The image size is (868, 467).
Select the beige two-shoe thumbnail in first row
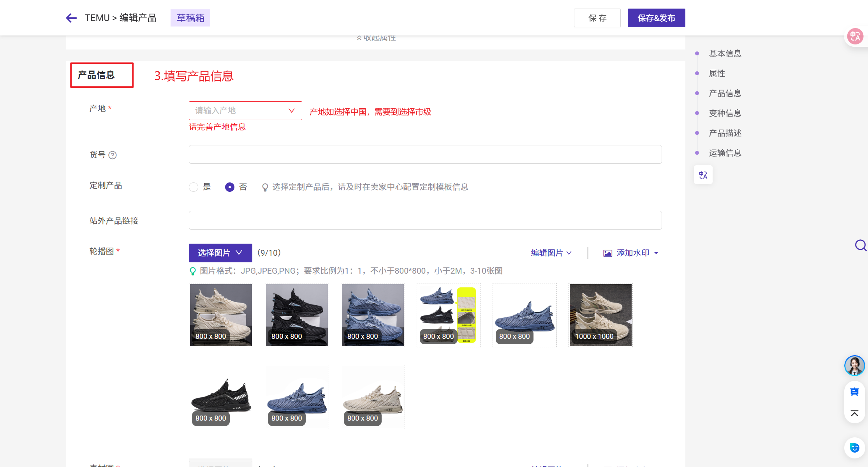pos(221,315)
